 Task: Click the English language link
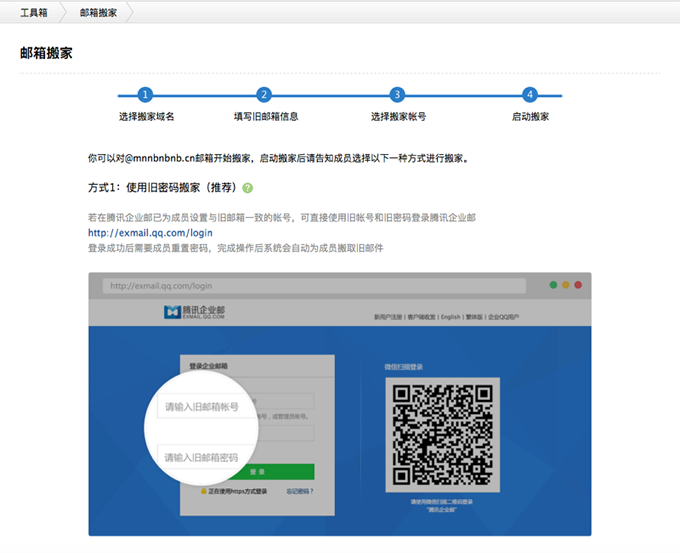pos(450,317)
